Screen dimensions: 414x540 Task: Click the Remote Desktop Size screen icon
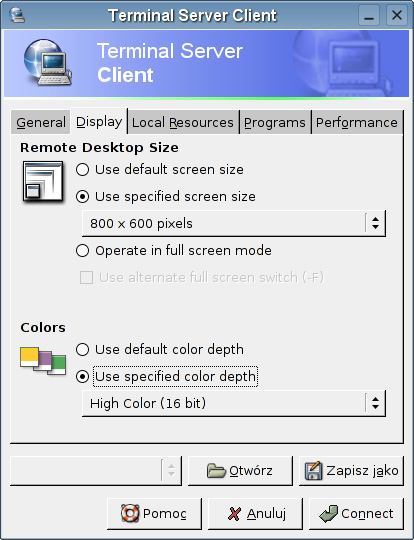[x=43, y=181]
